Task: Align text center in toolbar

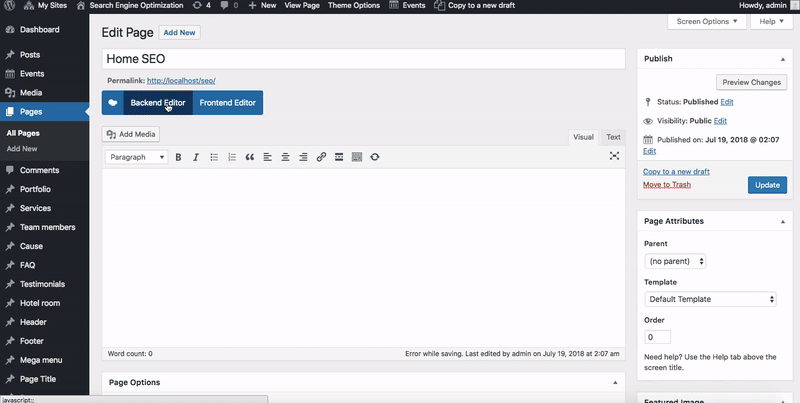Action: coord(285,157)
